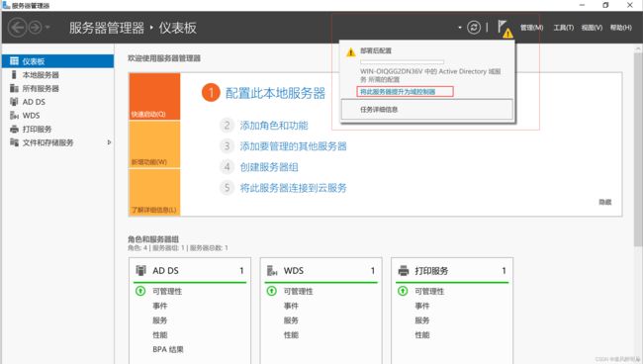Viewport: 643px width, 364px height.
Task: Open the 管理(M) menu
Action: (x=531, y=28)
